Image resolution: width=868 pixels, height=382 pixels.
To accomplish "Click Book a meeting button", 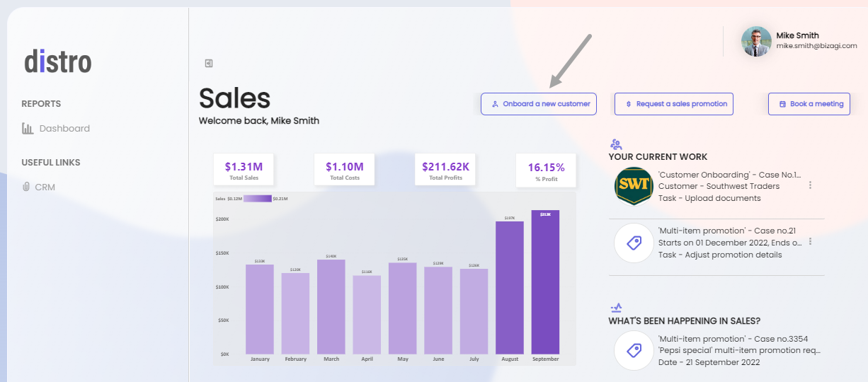I will pyautogui.click(x=809, y=104).
